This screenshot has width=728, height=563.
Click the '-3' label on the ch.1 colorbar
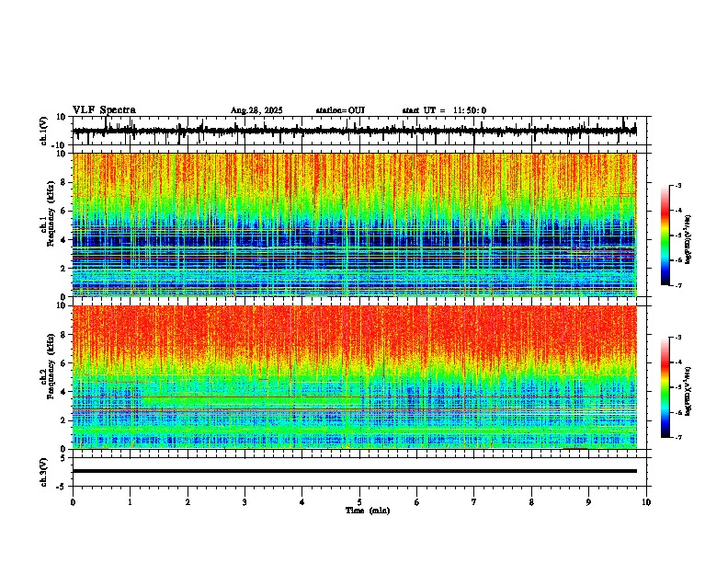pos(677,185)
